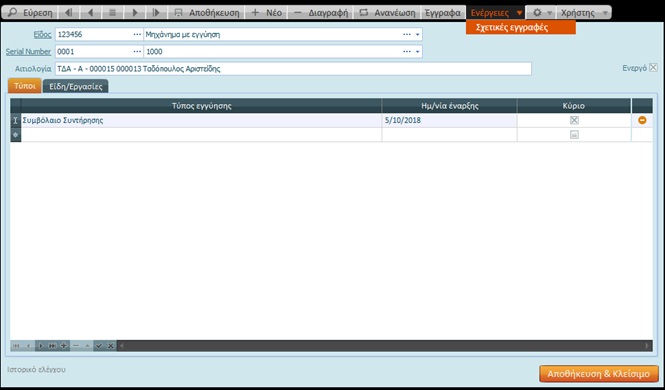Toggle the Ενεργό checkbox
665x390 pixels.
coord(653,67)
